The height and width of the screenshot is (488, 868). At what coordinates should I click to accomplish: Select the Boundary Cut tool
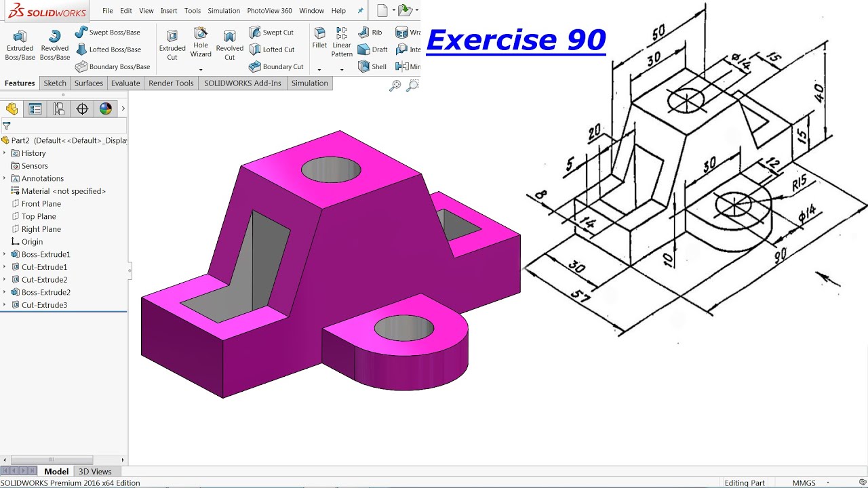tap(276, 66)
